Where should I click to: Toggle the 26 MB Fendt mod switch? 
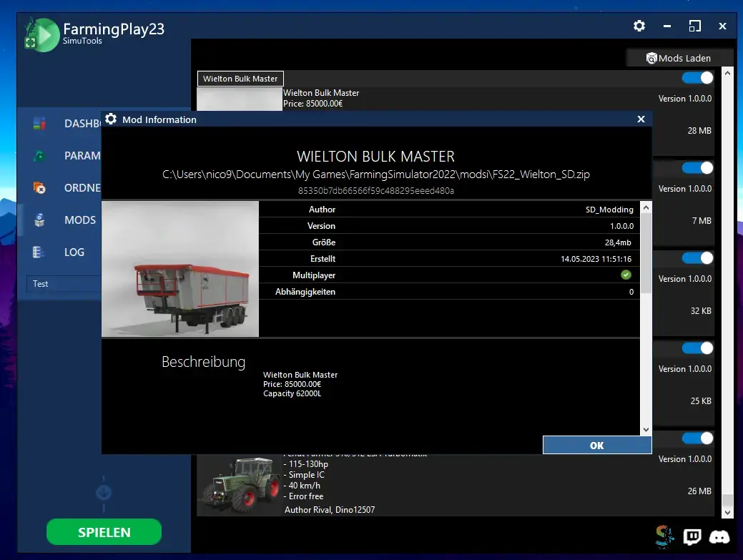[x=697, y=438]
